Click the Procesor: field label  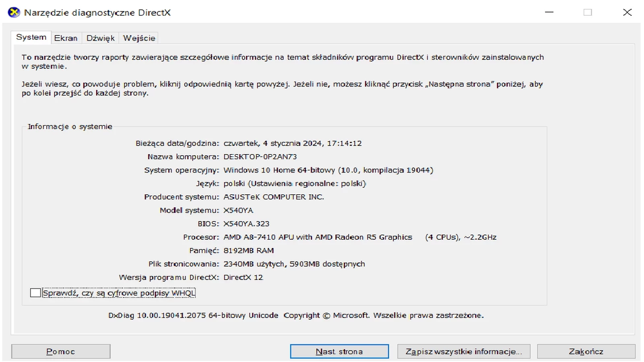tap(201, 237)
